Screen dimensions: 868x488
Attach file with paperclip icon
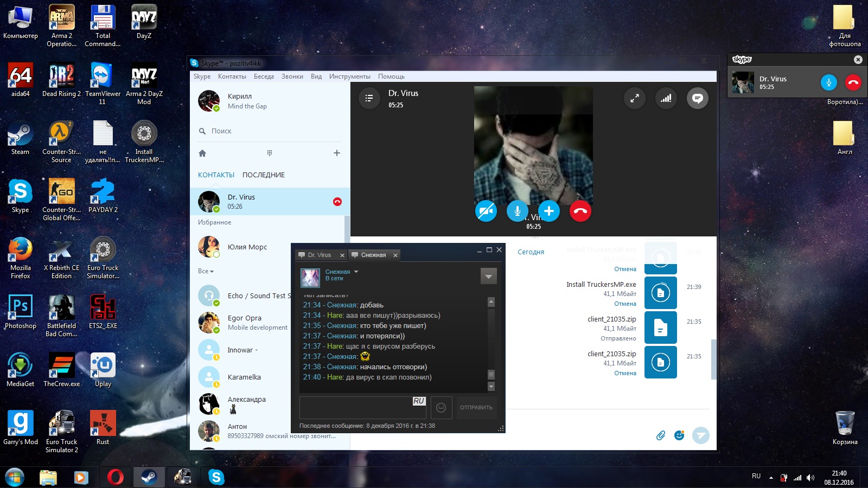[x=660, y=435]
